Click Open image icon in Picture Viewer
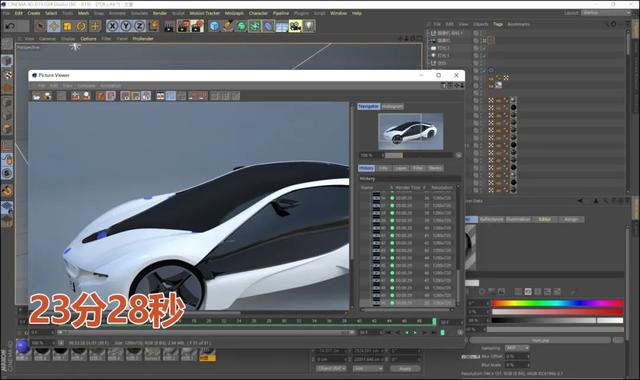 (37, 96)
